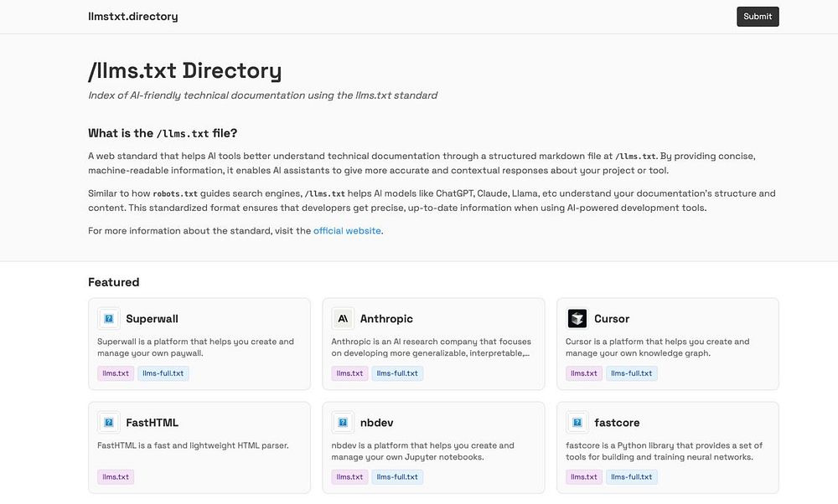Click the Anthropic logo icon
The height and width of the screenshot is (504, 838).
(343, 319)
